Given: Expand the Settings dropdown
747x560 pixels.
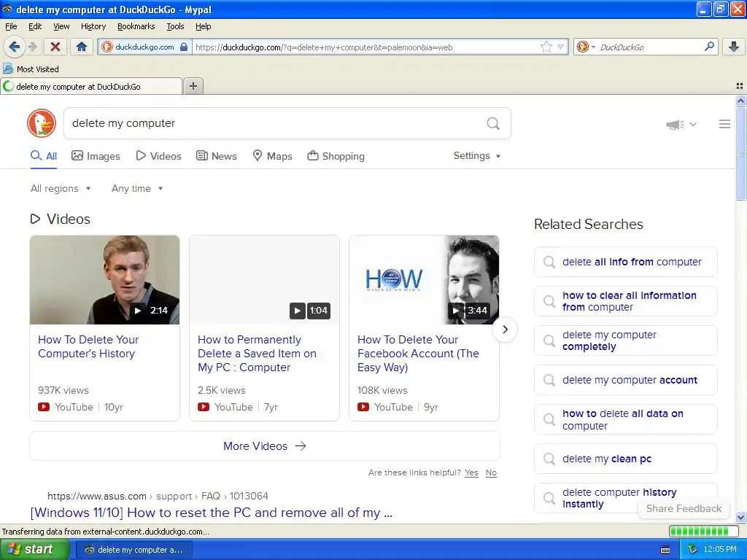Looking at the screenshot, I should click(477, 156).
